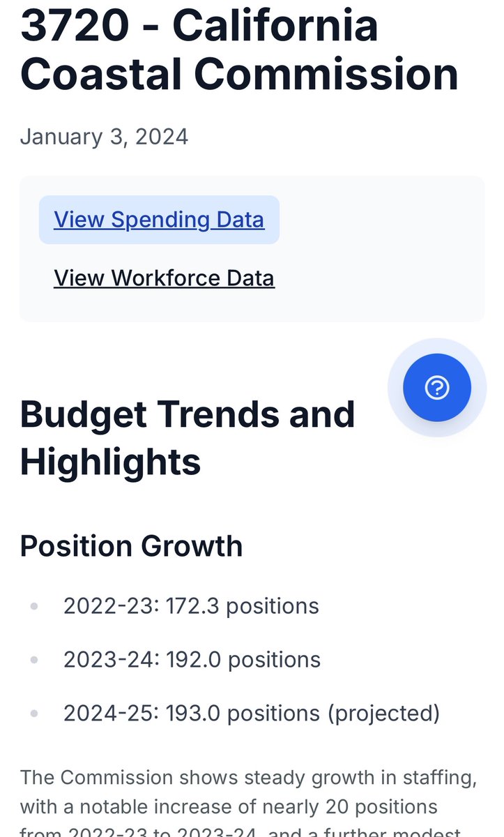Click the Coastal Commission line of title
This screenshot has height=837, width=504.
coord(239,75)
